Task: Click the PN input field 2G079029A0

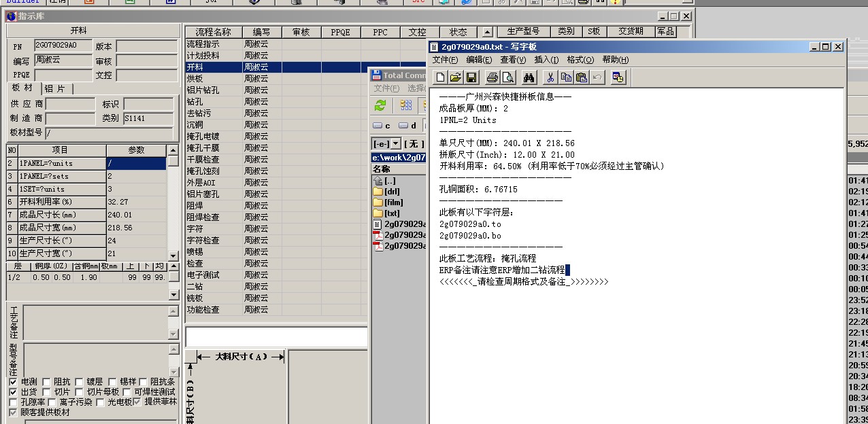Action: 62,46
